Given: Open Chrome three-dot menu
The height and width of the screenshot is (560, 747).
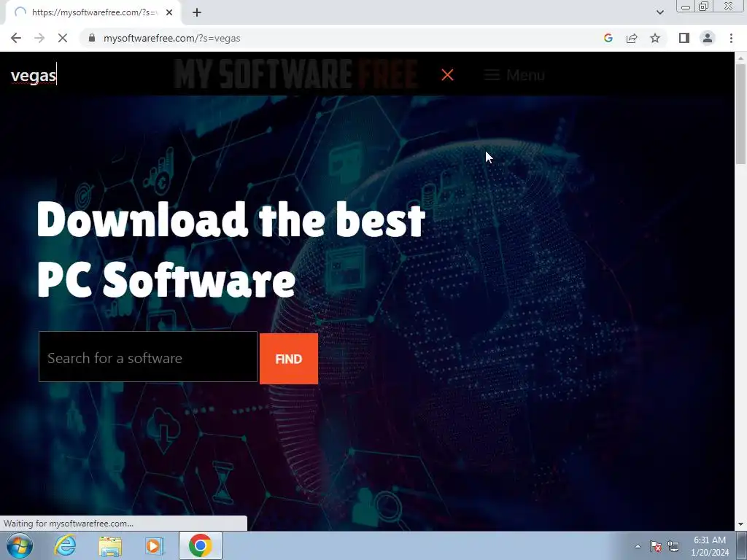Looking at the screenshot, I should tap(731, 38).
